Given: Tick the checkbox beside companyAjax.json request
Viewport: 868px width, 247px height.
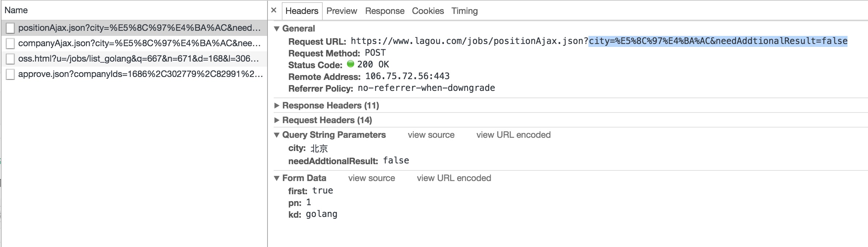Looking at the screenshot, I should 10,44.
